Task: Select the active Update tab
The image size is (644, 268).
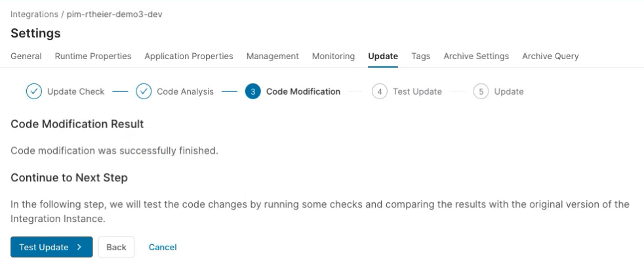Action: 383,56
